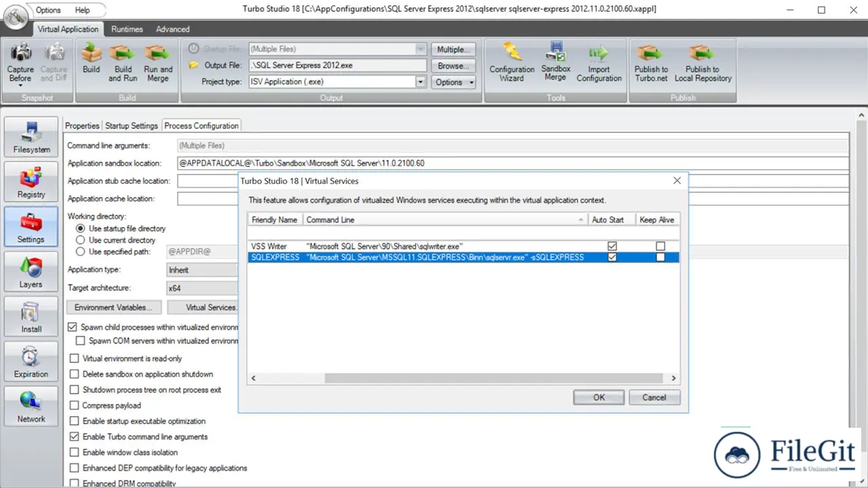The image size is (868, 488).
Task: Enable Compress payload checkbox
Action: pos(75,405)
